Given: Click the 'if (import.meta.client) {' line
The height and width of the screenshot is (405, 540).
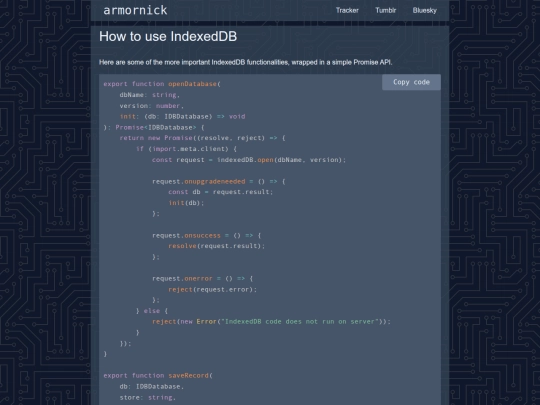Looking at the screenshot, I should point(186,149).
